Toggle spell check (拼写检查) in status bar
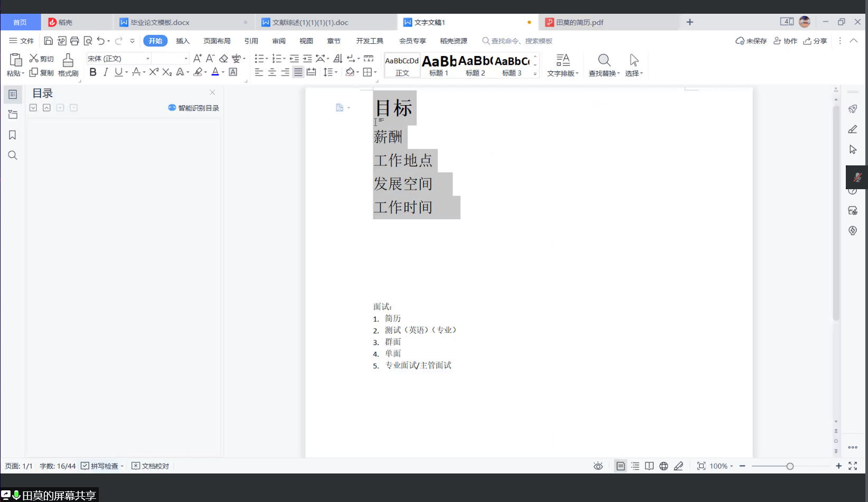The image size is (868, 502). point(101,466)
